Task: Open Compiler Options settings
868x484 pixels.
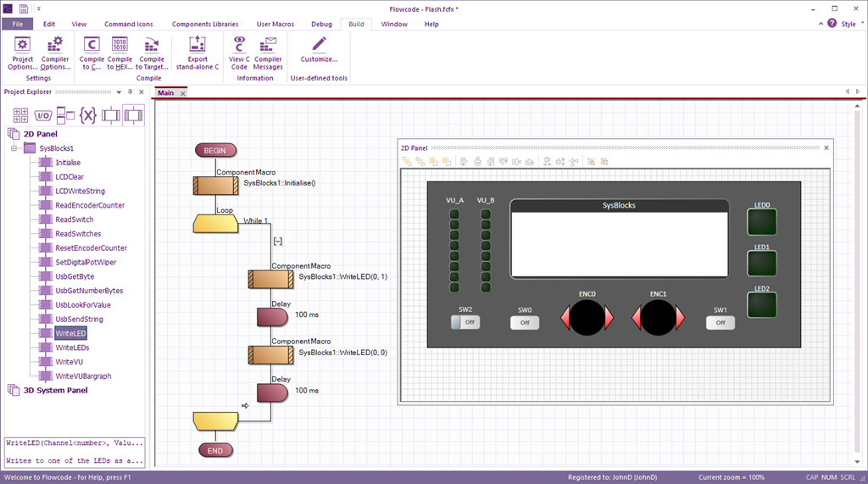Action: coord(55,53)
